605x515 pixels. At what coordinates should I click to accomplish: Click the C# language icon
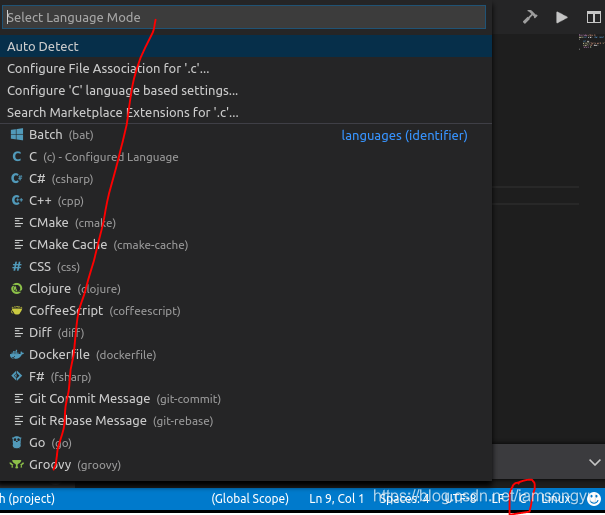pos(17,179)
